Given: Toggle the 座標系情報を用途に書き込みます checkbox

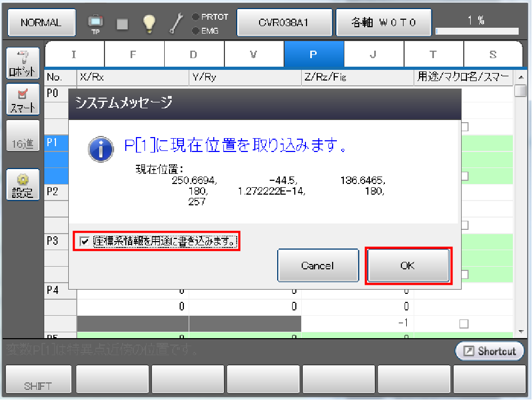Looking at the screenshot, I should click(84, 242).
